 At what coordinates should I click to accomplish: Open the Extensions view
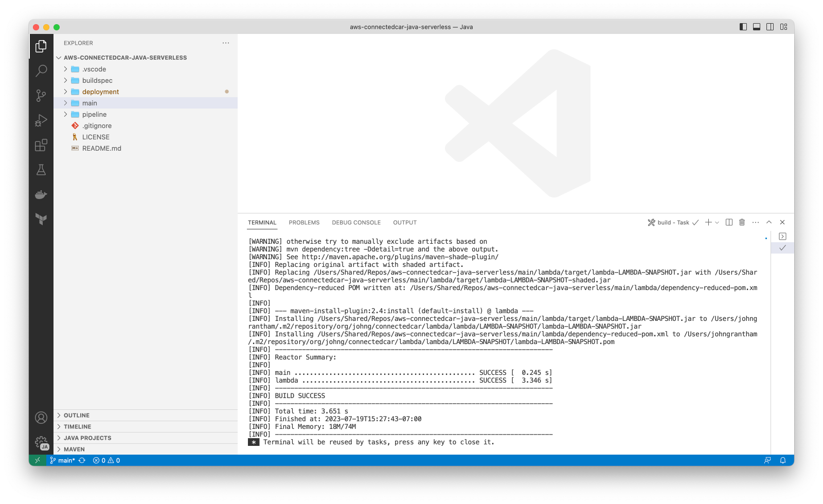[x=41, y=145]
